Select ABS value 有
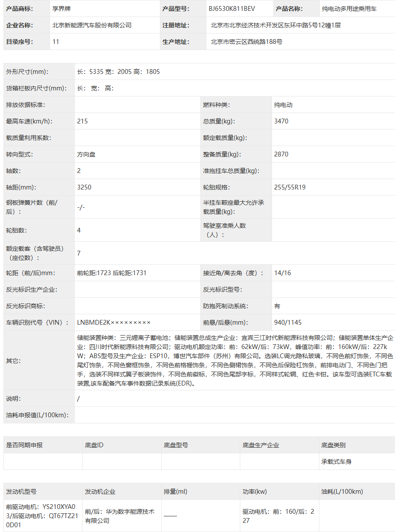Image resolution: width=395 pixels, height=532 pixels. pyautogui.click(x=277, y=306)
